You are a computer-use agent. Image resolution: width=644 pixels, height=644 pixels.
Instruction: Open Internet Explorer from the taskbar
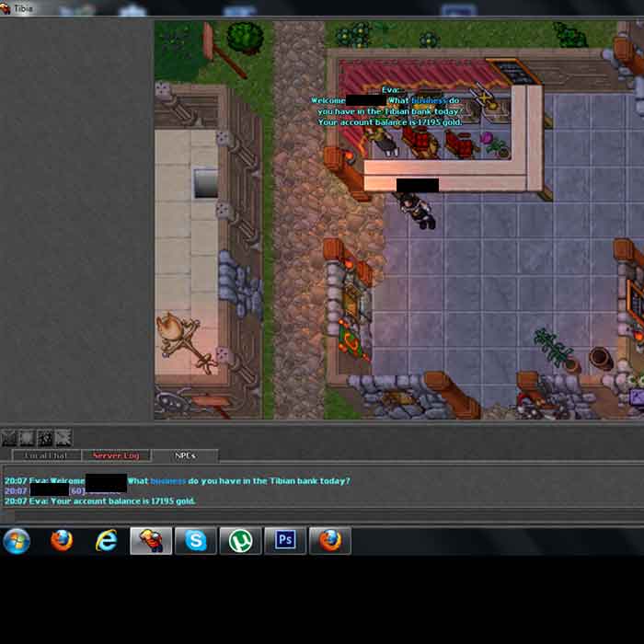point(107,541)
